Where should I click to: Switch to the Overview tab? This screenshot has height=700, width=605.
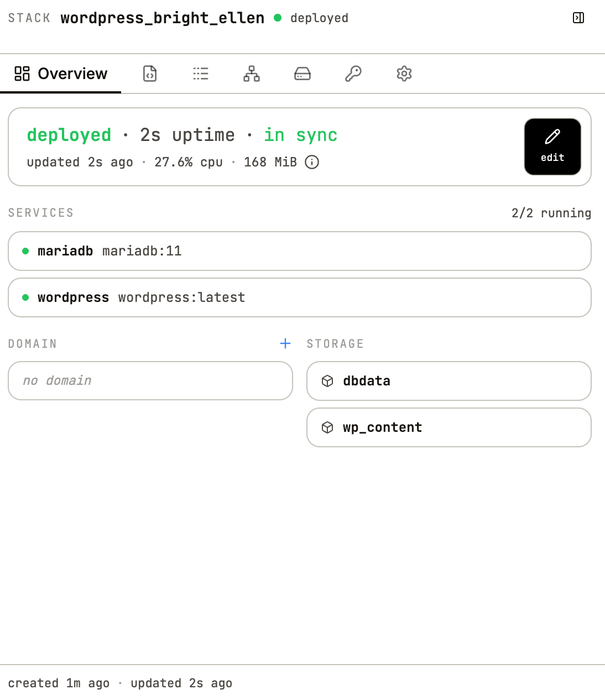coord(61,74)
